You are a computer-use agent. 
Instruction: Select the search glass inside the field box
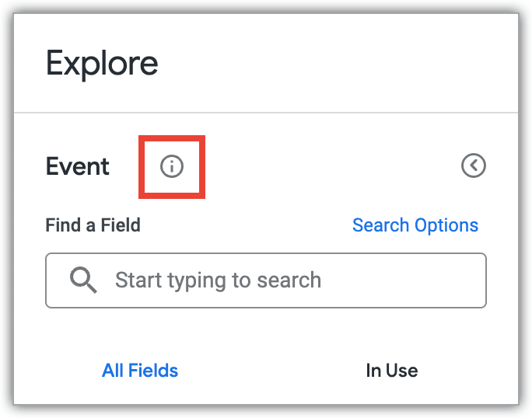(83, 280)
